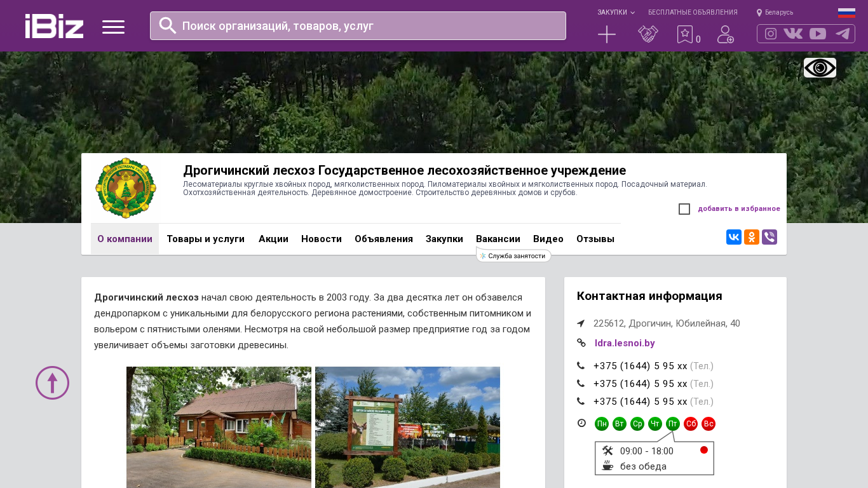
Task: Open the wooden house photo
Action: click(219, 427)
